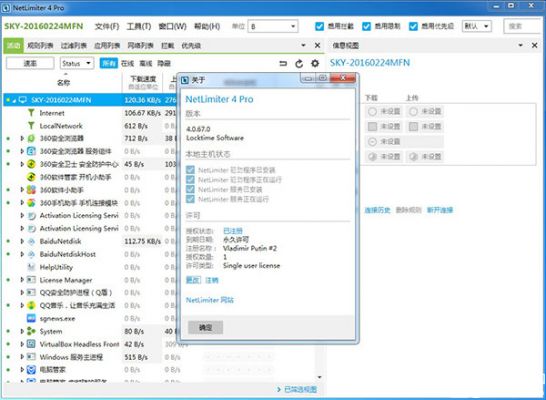
Task: Open the 默认 dropdown in top bar
Action: 476,26
